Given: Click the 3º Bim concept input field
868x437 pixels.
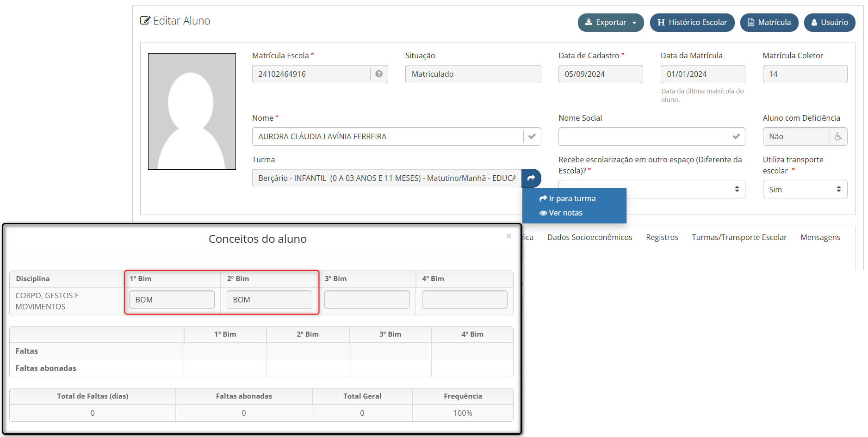Looking at the screenshot, I should coord(367,300).
